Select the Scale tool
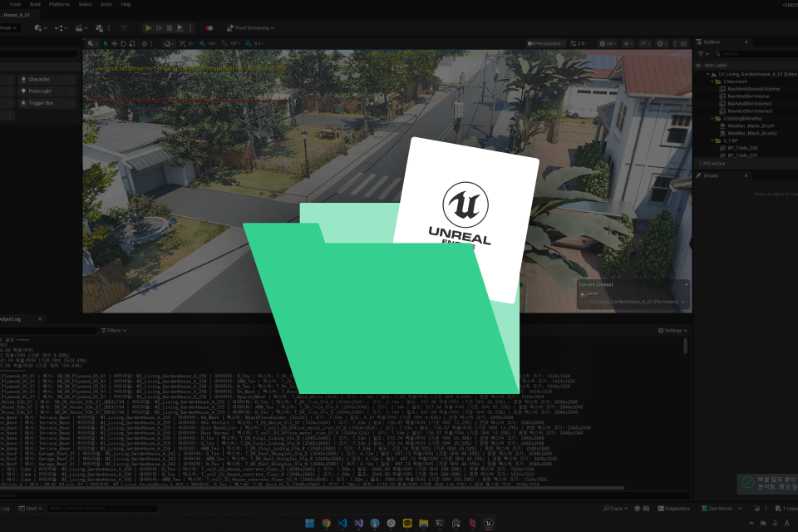Viewport: 798px width, 532px height. pos(132,43)
